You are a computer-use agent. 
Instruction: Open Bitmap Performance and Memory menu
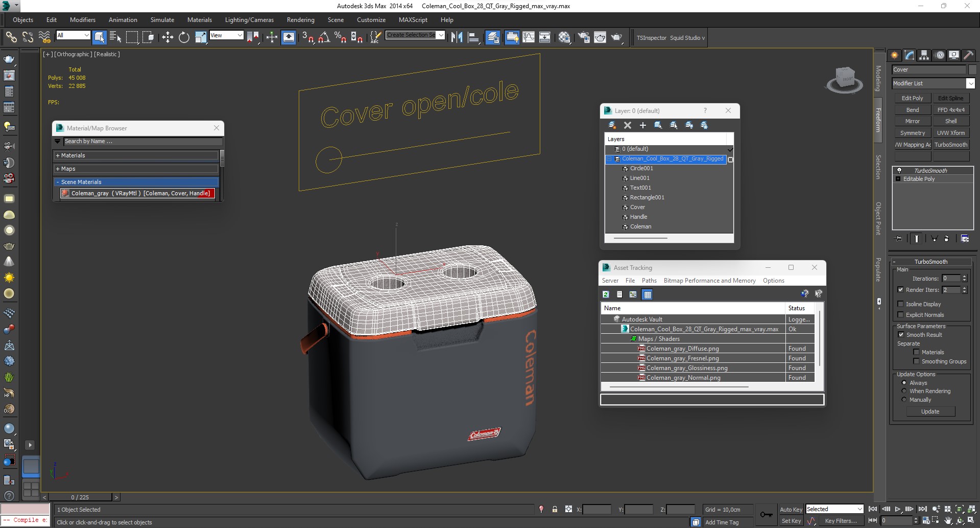[x=709, y=281]
